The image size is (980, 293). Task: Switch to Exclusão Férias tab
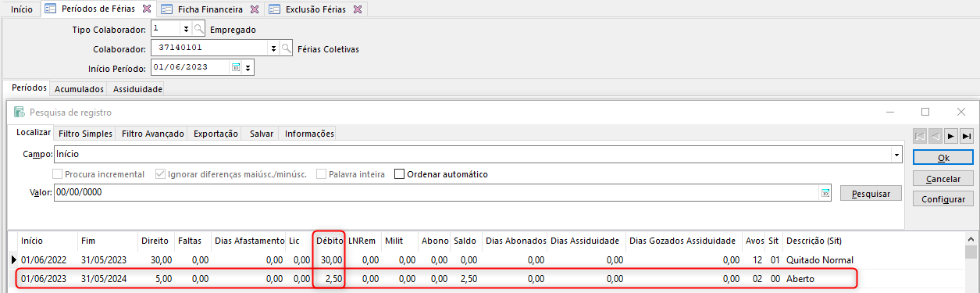315,9
